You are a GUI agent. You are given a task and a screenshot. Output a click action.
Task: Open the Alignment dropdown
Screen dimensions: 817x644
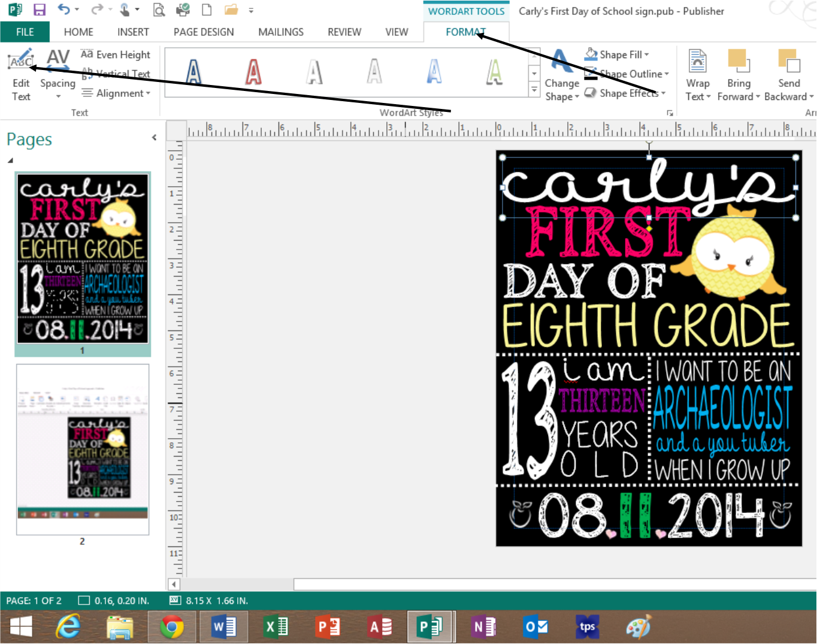116,93
